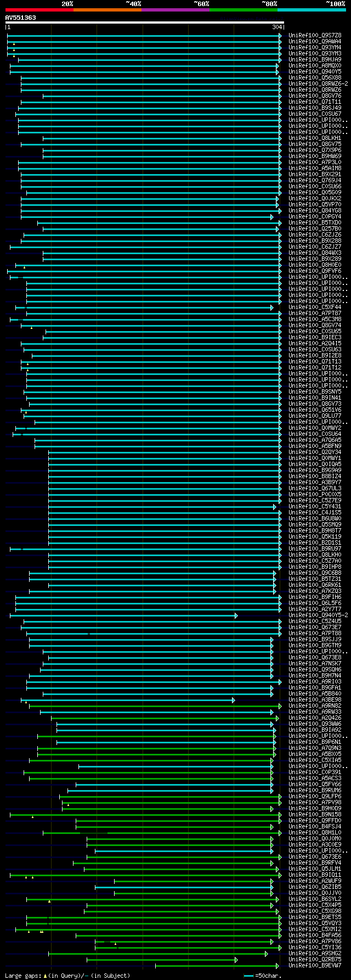This screenshot has height=980, width=351.
Task: Select the UniRef100_Q71T13 label
Action: click(x=315, y=361)
